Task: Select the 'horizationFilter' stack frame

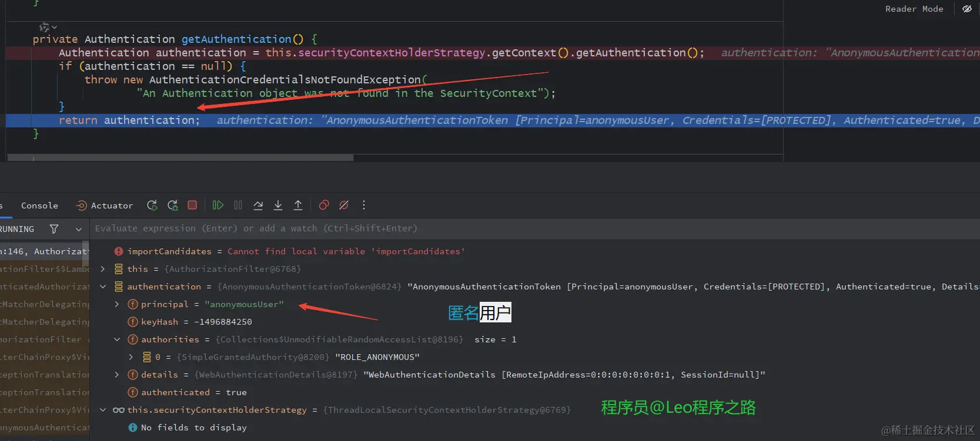Action: click(x=45, y=339)
